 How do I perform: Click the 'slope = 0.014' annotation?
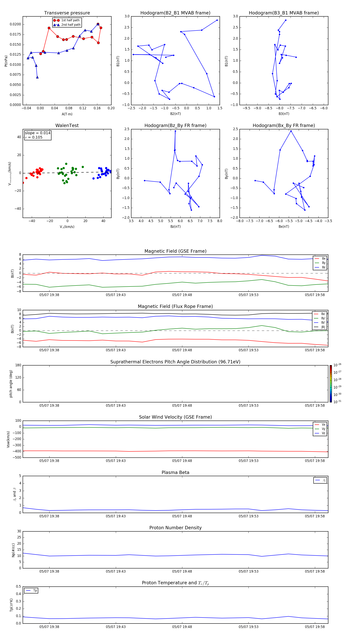coord(37,133)
